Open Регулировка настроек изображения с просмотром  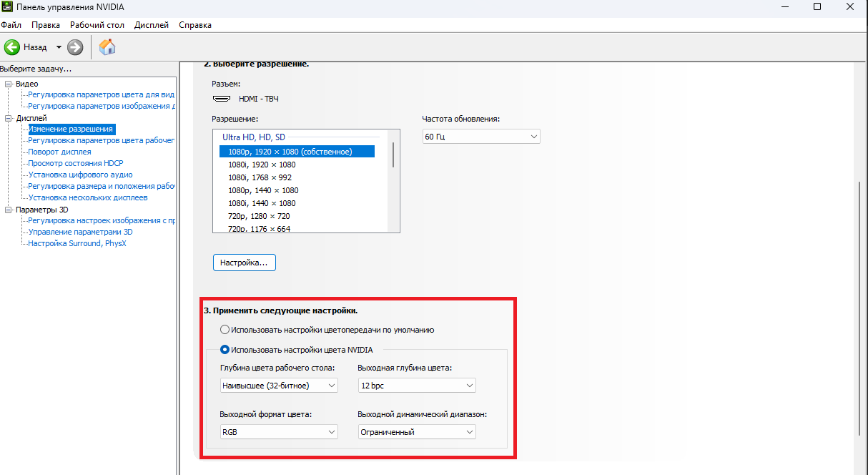click(102, 220)
